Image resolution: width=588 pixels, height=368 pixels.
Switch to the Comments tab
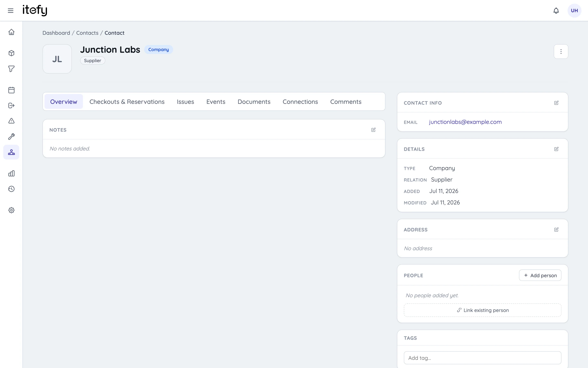345,102
